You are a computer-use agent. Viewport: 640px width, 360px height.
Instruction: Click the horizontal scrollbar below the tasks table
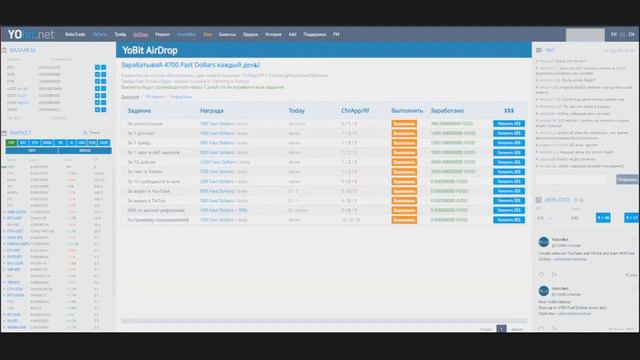(324, 321)
